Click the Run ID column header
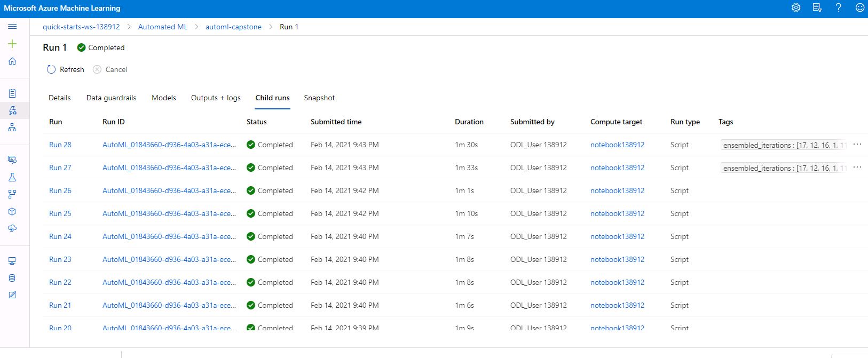 pyautogui.click(x=114, y=122)
